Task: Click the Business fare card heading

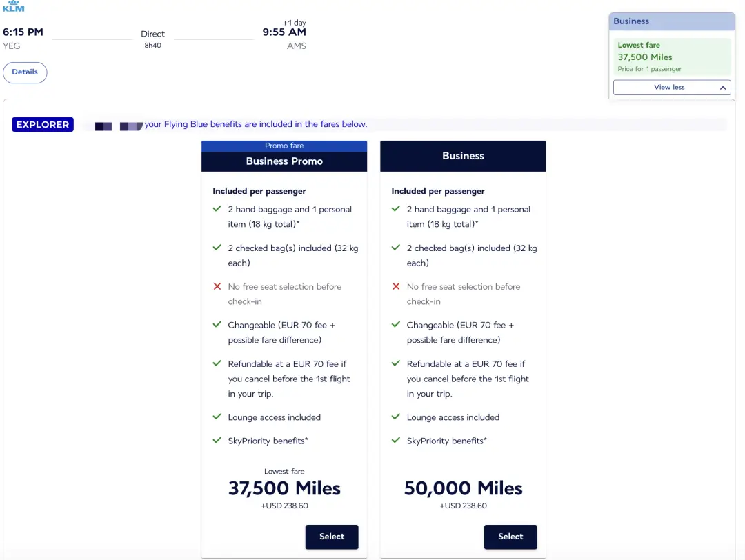Action: 463,156
